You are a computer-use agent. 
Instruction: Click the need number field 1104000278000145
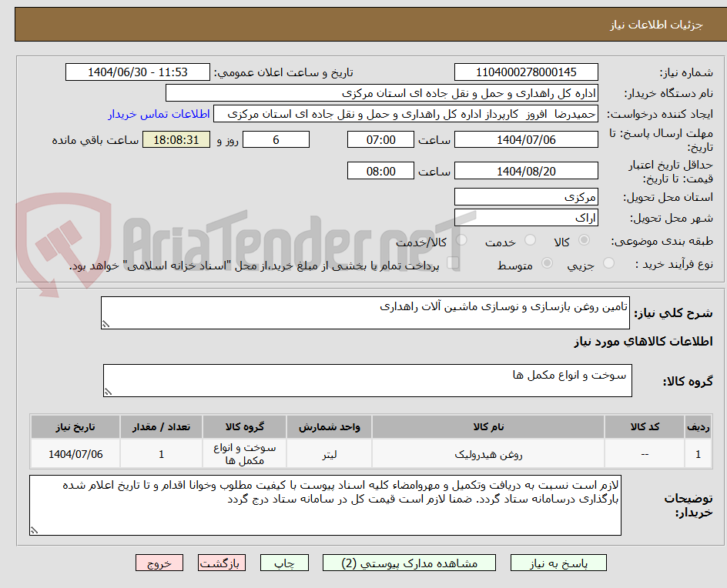click(526, 71)
